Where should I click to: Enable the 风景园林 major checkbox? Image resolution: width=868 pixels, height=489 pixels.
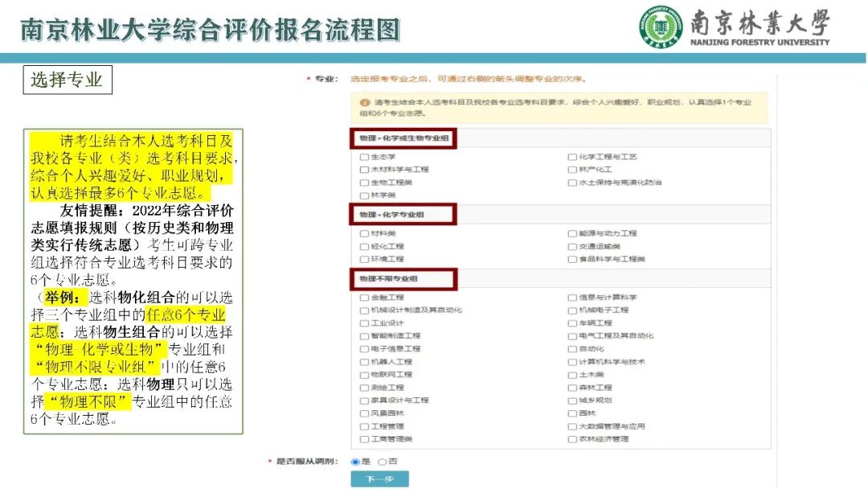point(364,413)
